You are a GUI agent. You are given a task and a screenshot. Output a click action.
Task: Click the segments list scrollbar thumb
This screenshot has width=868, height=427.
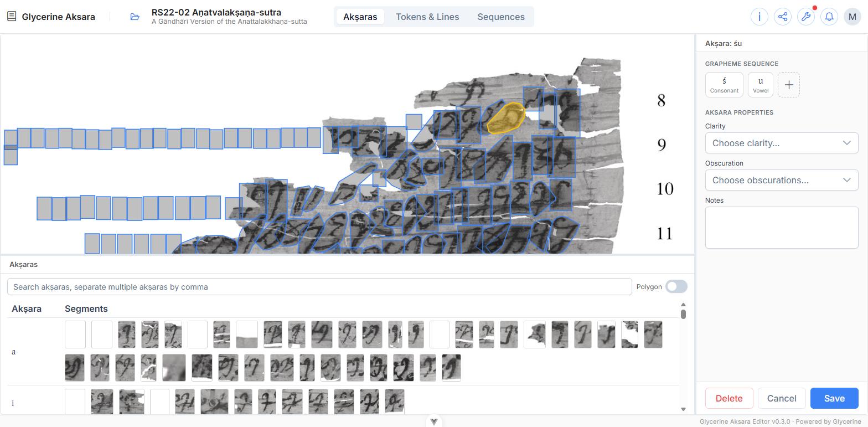tap(683, 314)
